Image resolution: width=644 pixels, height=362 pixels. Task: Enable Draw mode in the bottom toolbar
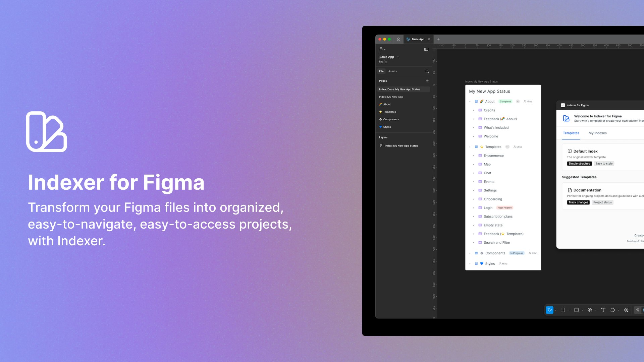[x=638, y=310]
